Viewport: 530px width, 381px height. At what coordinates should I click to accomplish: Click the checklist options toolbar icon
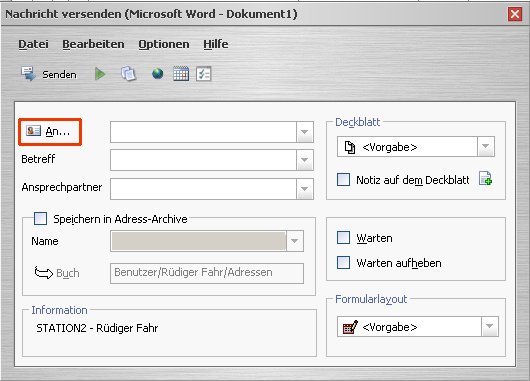203,74
